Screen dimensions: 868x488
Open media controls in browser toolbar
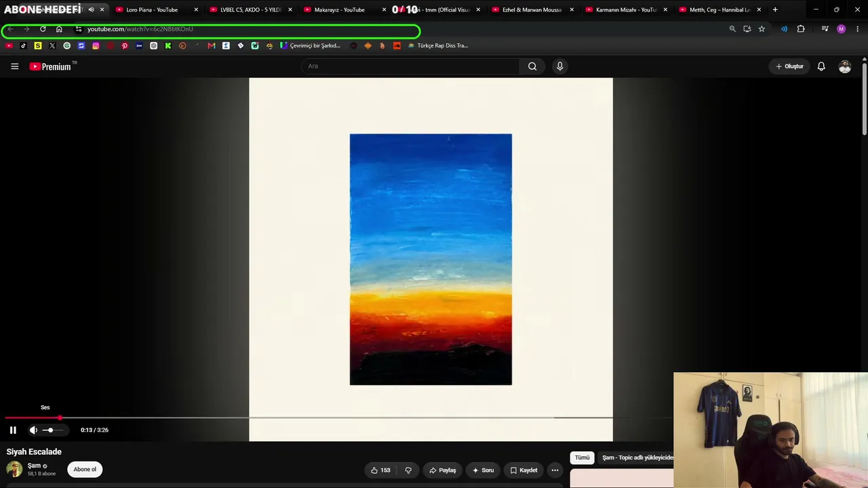click(x=825, y=29)
